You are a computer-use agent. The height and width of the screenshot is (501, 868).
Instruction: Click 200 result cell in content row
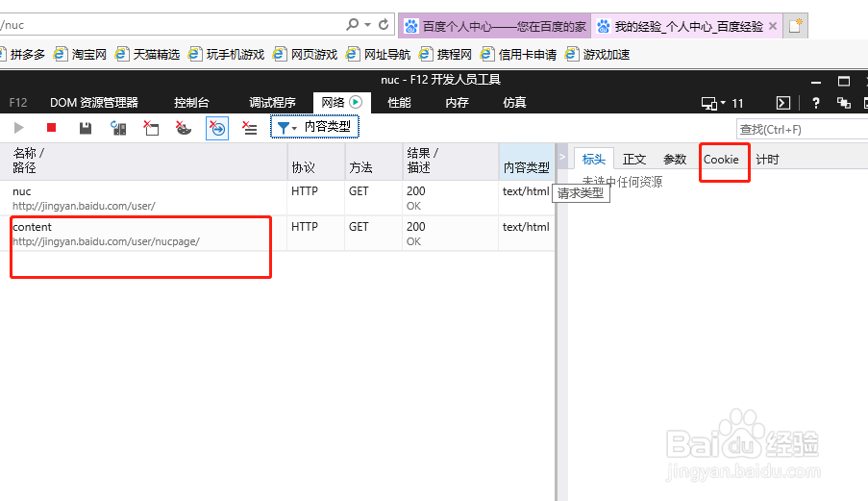click(x=415, y=226)
